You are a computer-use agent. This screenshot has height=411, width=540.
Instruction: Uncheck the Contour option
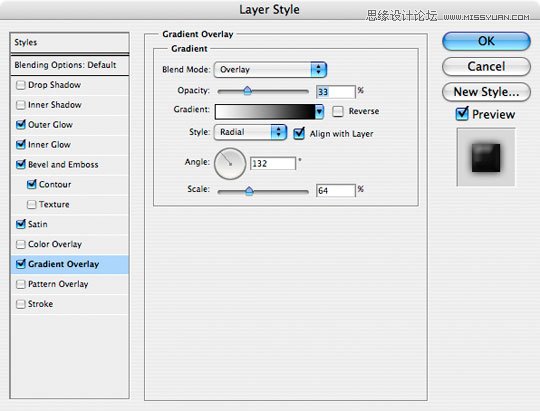coord(31,184)
